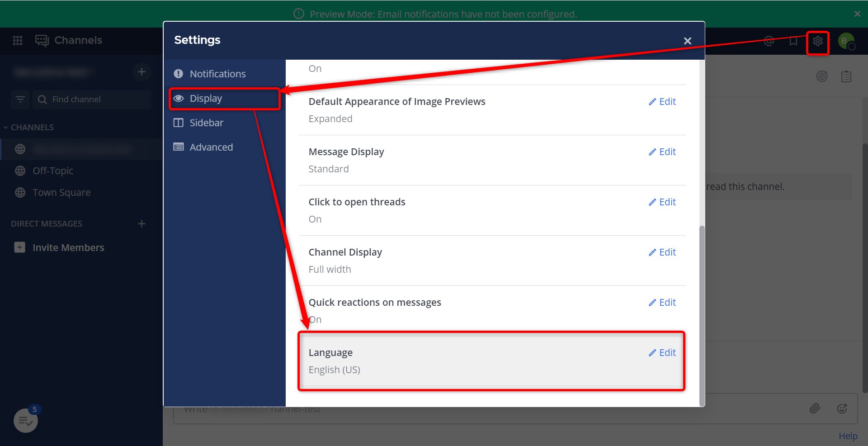Open recent mentions at-sign icon
The width and height of the screenshot is (868, 446).
point(769,41)
